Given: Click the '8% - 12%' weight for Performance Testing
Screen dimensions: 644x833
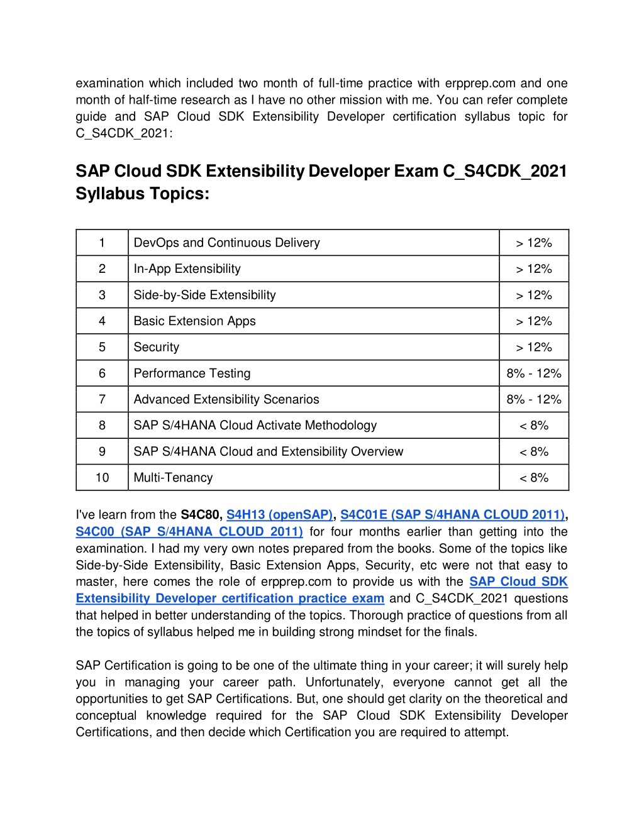Looking at the screenshot, I should point(534,373).
